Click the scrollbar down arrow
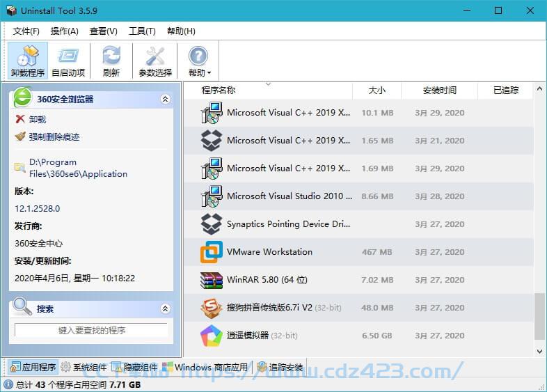The image size is (547, 392). pos(539,351)
